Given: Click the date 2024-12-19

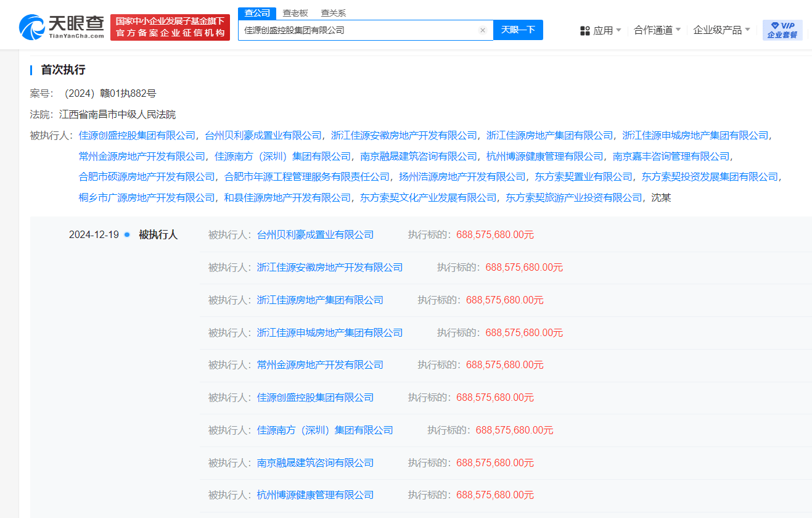Looking at the screenshot, I should coord(94,234).
